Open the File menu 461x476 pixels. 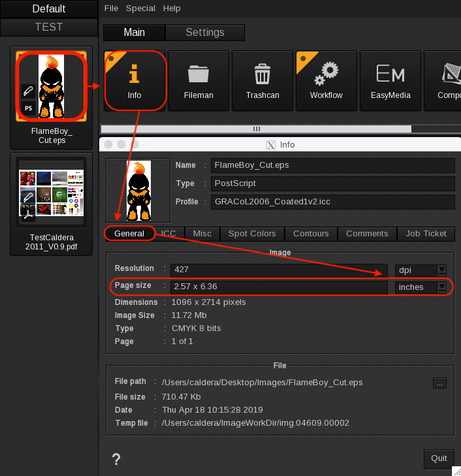[112, 8]
